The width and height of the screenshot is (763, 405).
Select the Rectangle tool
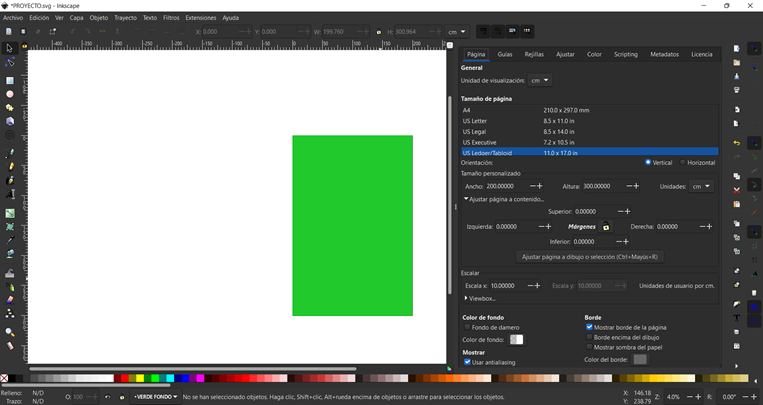point(10,81)
